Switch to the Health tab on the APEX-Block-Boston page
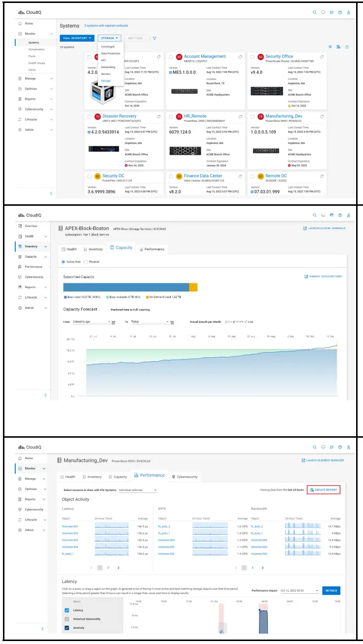This screenshot has height=644, width=363. (69, 249)
